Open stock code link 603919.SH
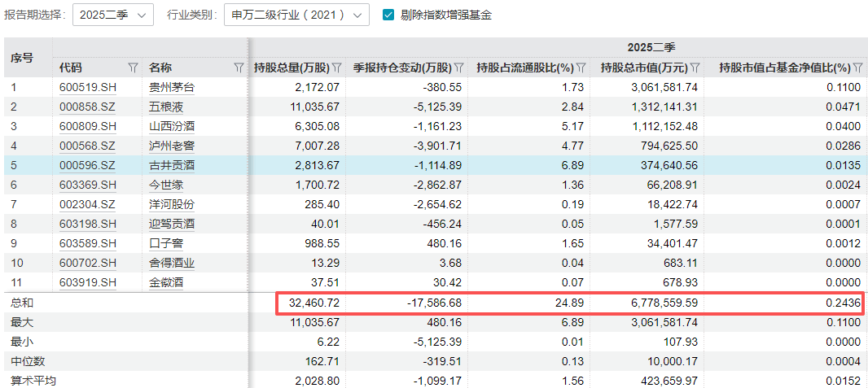The height and width of the screenshot is (388, 868). pos(88,282)
